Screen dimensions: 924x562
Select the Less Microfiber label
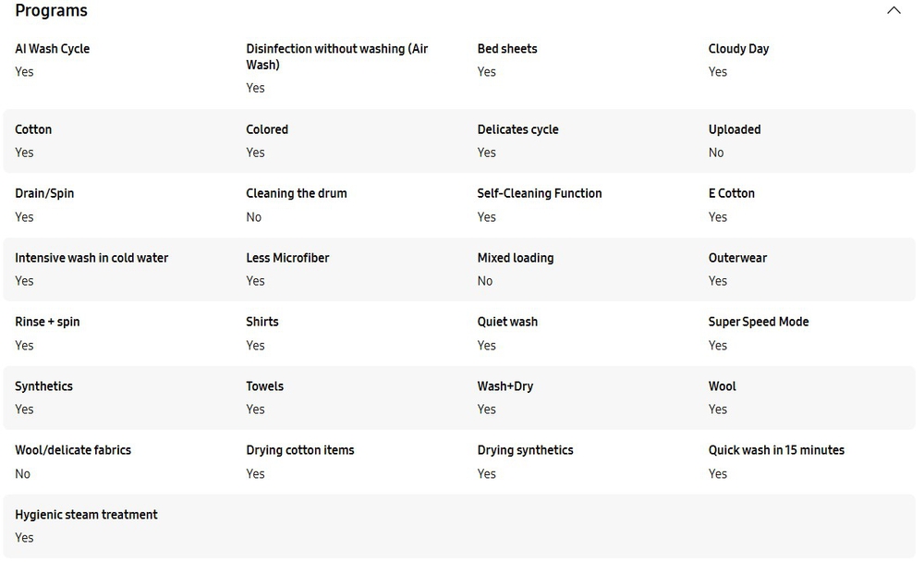287,258
